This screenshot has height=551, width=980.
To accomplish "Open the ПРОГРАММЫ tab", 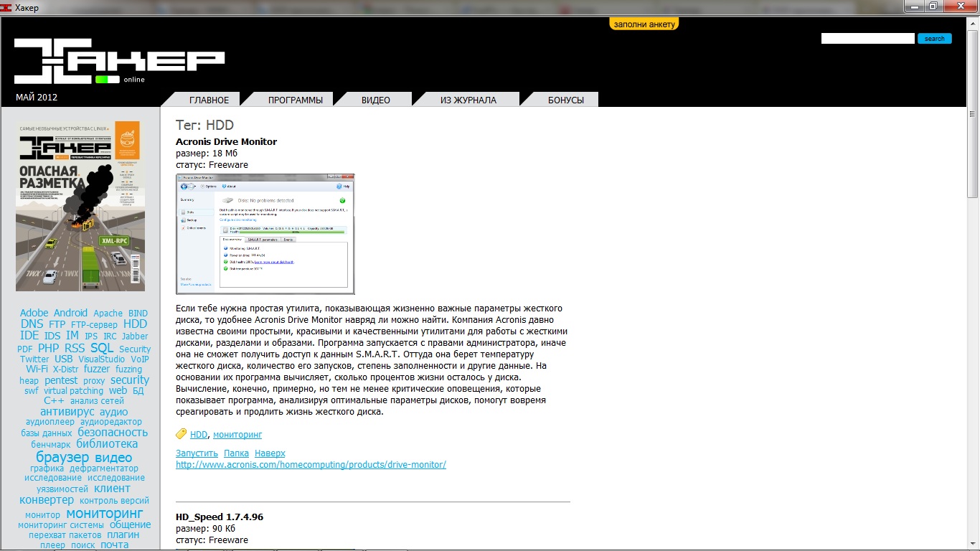I will click(x=296, y=100).
